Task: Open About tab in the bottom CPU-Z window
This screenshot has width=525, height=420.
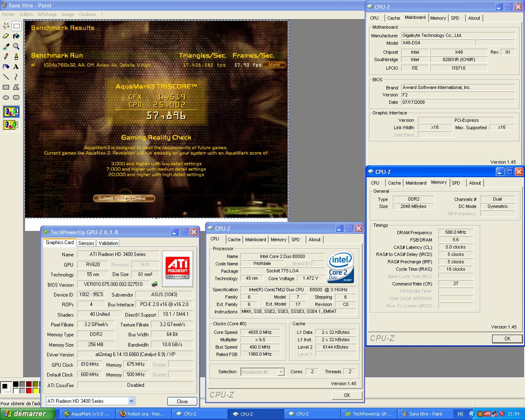Action: [x=315, y=240]
